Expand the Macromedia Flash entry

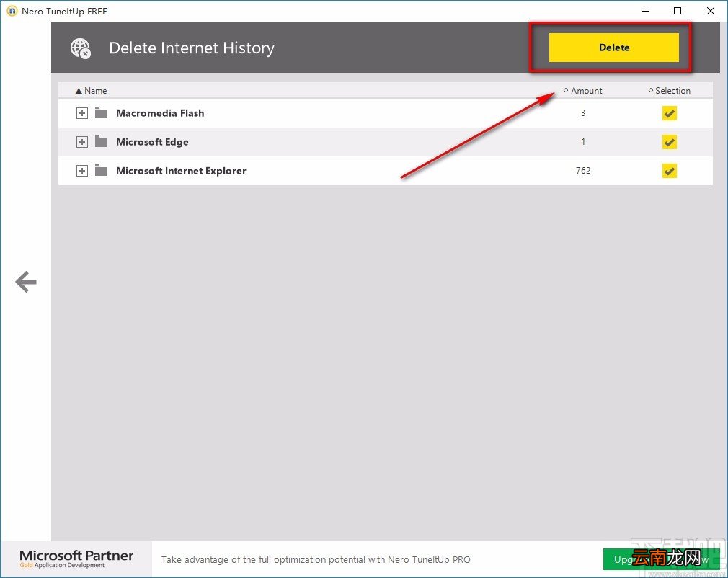coord(81,113)
